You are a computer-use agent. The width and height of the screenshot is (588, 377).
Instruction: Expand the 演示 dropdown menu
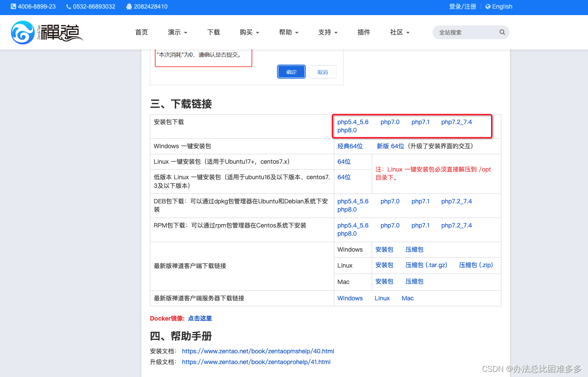coord(177,32)
